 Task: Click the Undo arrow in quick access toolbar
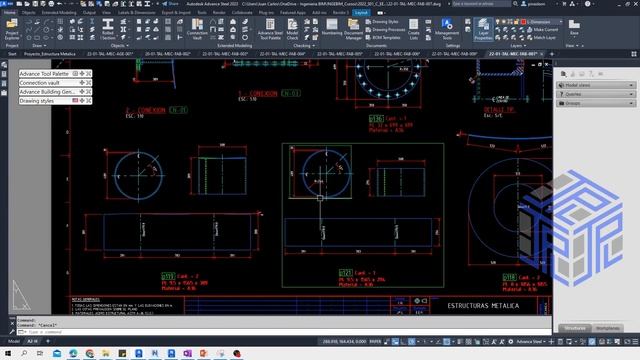(60, 4)
